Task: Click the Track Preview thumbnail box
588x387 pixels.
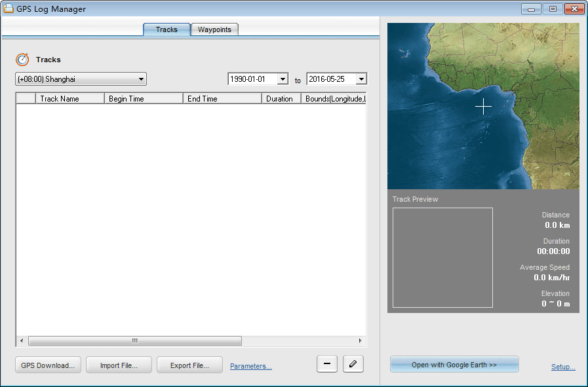Action: 442,258
